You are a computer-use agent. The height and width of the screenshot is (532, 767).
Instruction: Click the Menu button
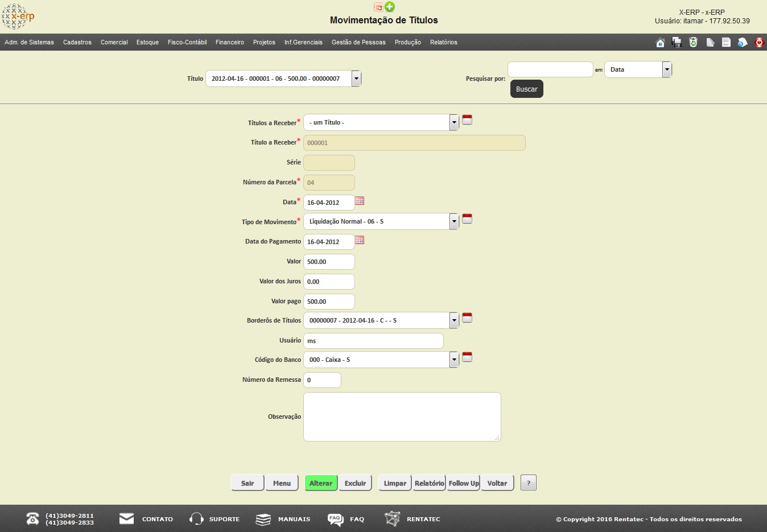(x=282, y=483)
